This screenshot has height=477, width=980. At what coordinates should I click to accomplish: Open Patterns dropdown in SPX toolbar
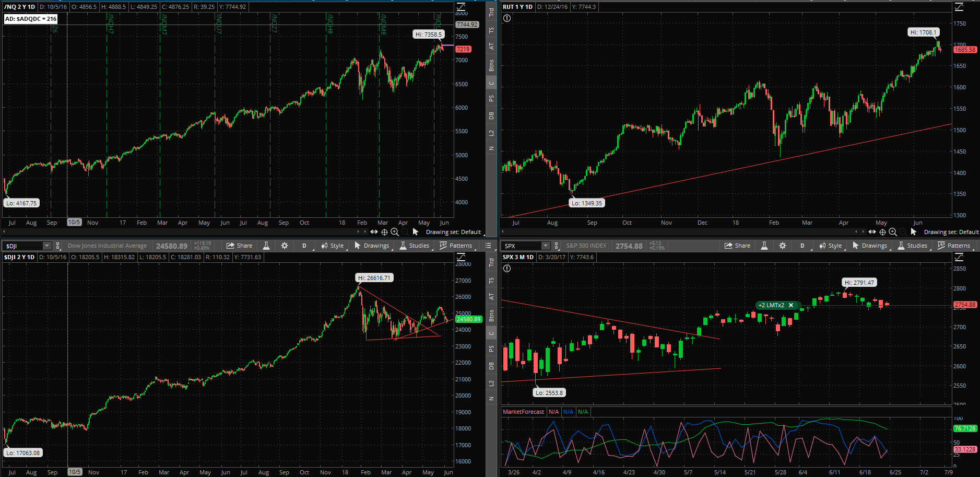(x=954, y=246)
